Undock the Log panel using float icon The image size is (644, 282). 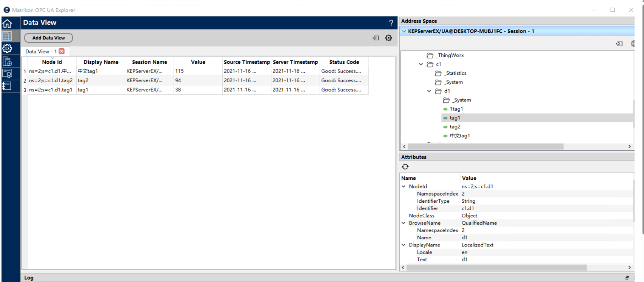click(x=627, y=277)
